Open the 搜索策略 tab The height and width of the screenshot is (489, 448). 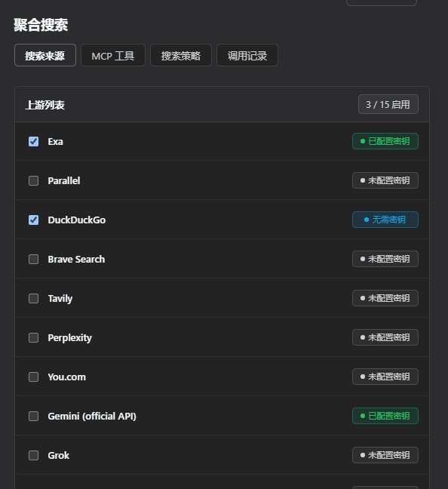(x=181, y=55)
